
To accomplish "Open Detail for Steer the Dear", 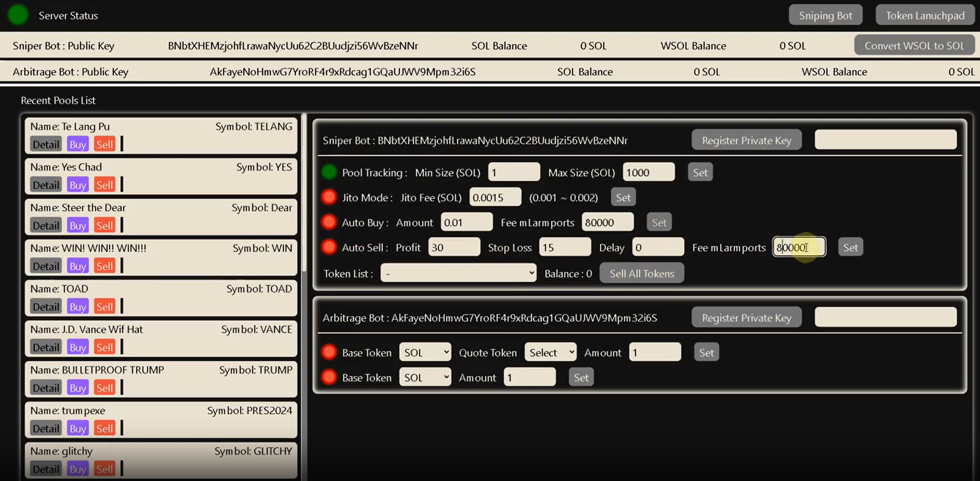I will (46, 225).
